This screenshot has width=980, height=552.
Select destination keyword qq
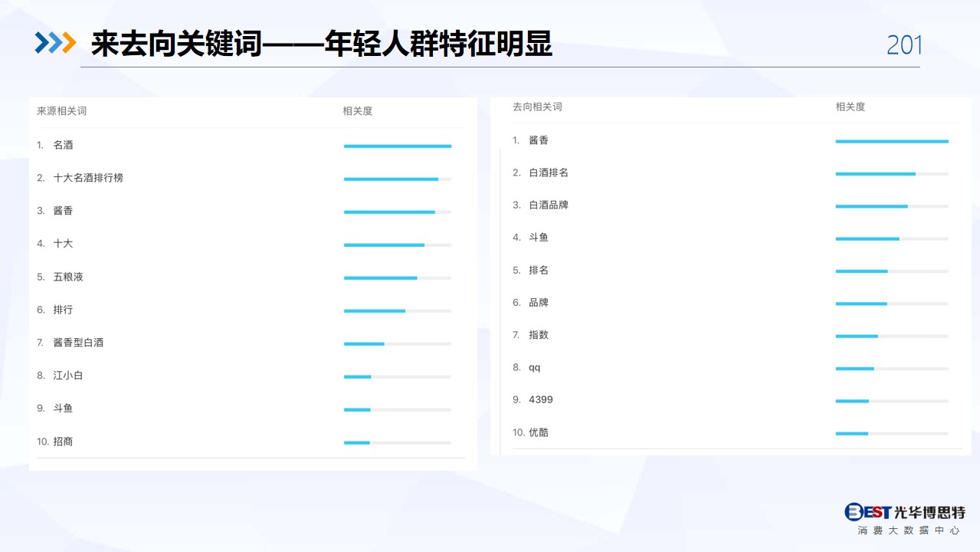[x=535, y=367]
